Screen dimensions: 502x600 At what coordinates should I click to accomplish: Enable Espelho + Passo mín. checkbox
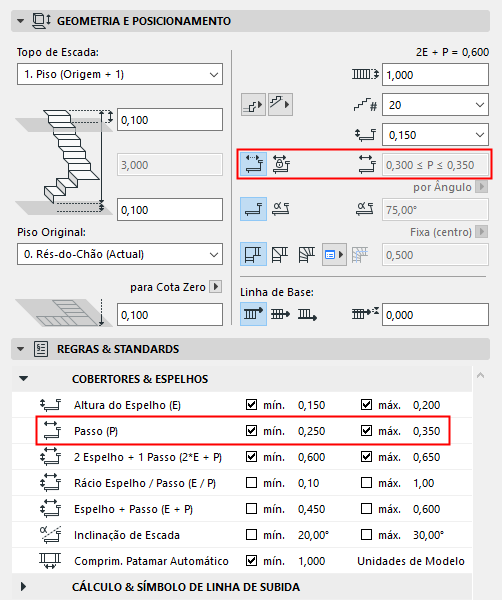251,509
